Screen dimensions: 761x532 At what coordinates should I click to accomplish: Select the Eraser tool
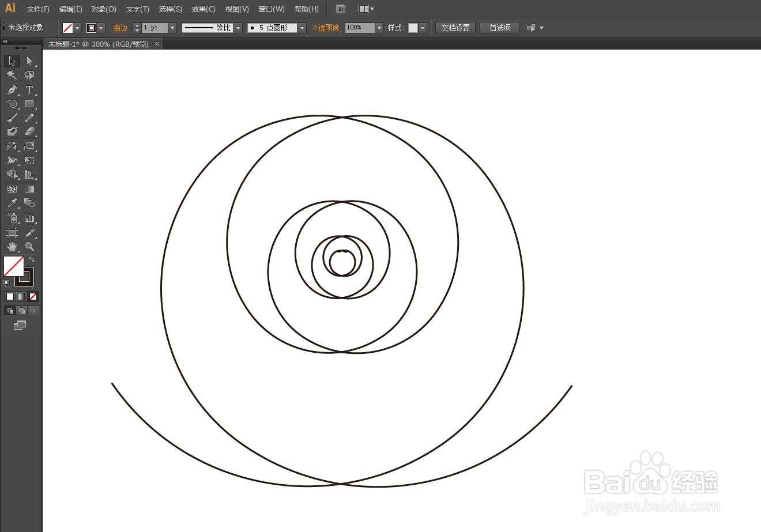[x=29, y=132]
